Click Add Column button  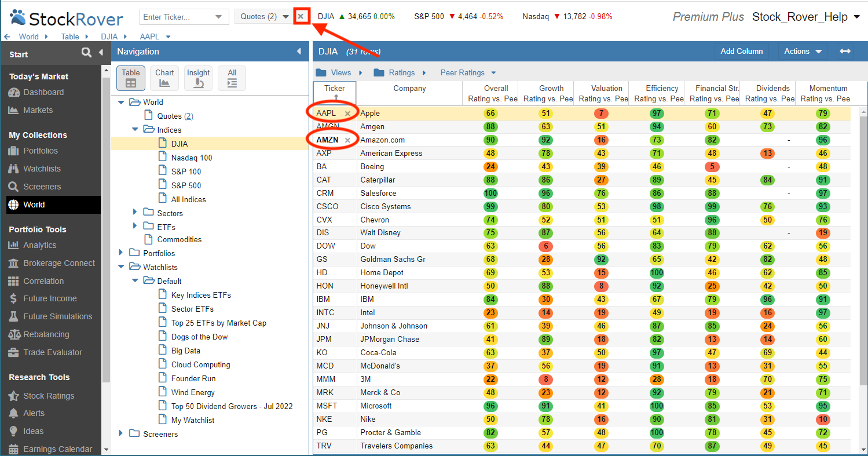[x=742, y=51]
